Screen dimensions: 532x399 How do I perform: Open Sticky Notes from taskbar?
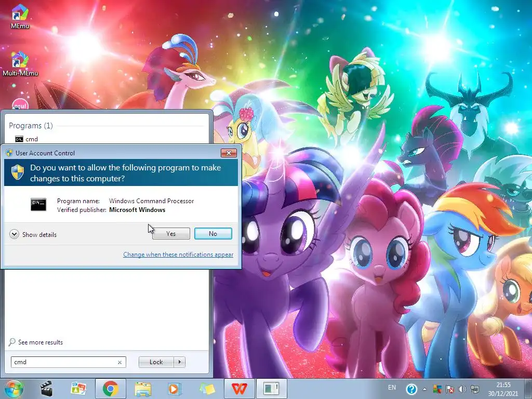pyautogui.click(x=207, y=389)
